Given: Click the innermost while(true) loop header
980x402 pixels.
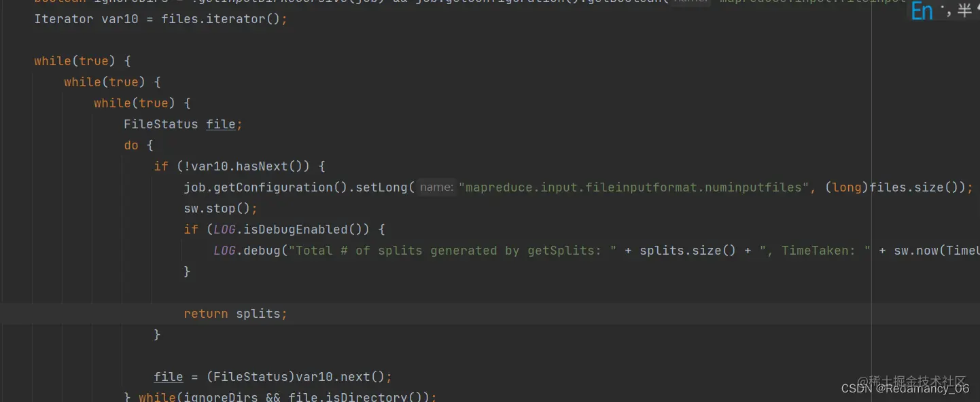Looking at the screenshot, I should (142, 103).
